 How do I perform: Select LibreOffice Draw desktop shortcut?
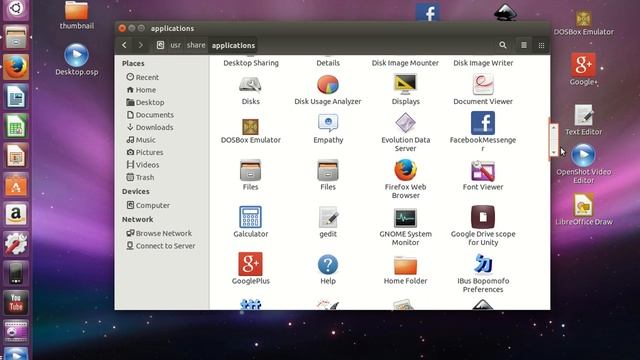pyautogui.click(x=584, y=210)
